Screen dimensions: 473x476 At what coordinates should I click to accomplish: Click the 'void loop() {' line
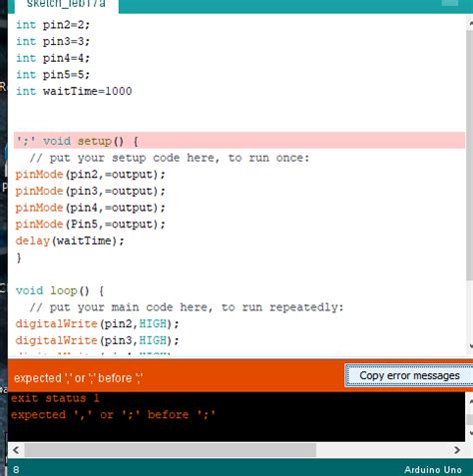[60, 290]
